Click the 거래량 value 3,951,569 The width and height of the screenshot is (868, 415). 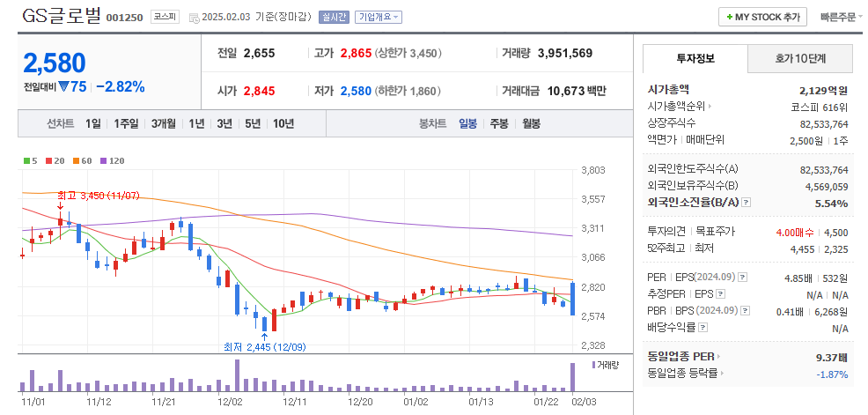565,54
